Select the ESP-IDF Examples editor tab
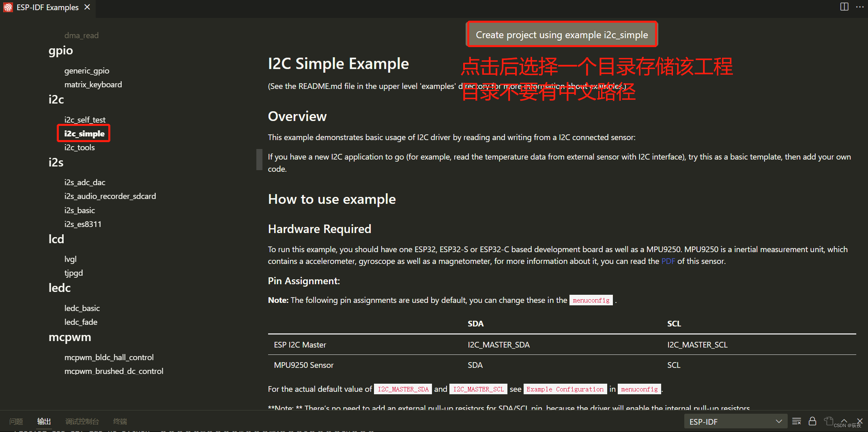This screenshot has width=868, height=432. (x=47, y=7)
